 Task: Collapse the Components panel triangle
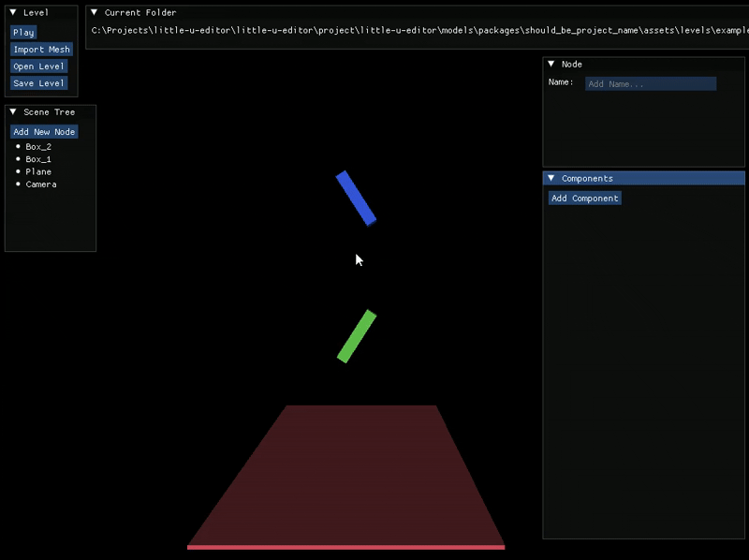[x=551, y=178]
